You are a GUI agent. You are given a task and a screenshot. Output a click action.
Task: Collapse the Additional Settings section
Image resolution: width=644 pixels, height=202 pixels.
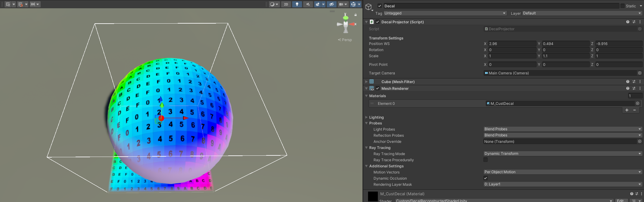click(367, 166)
